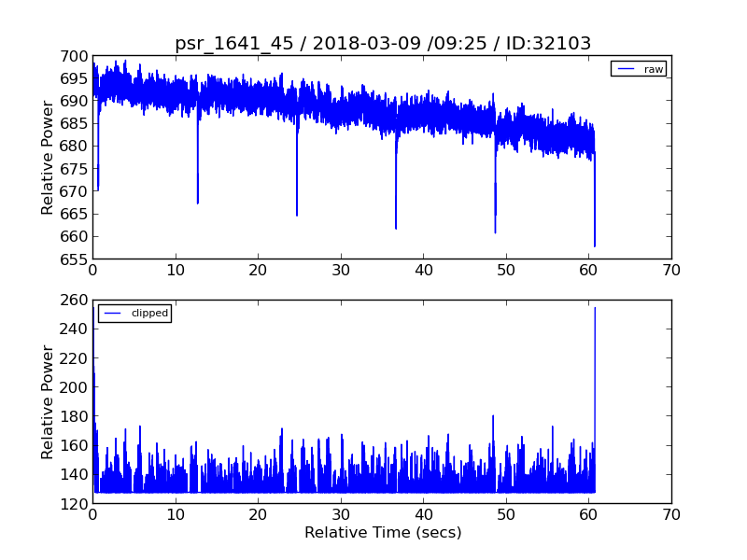
Task: Click the 220 tick on the clipped plot
Action: point(74,358)
